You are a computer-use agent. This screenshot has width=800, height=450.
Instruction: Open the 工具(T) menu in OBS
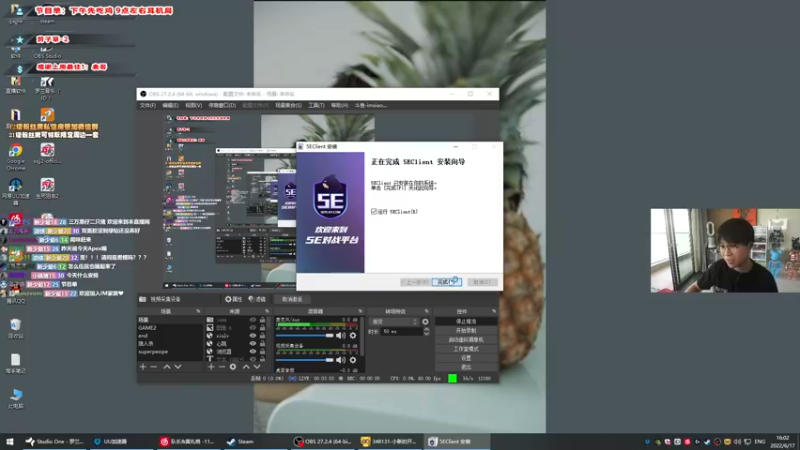click(x=316, y=106)
